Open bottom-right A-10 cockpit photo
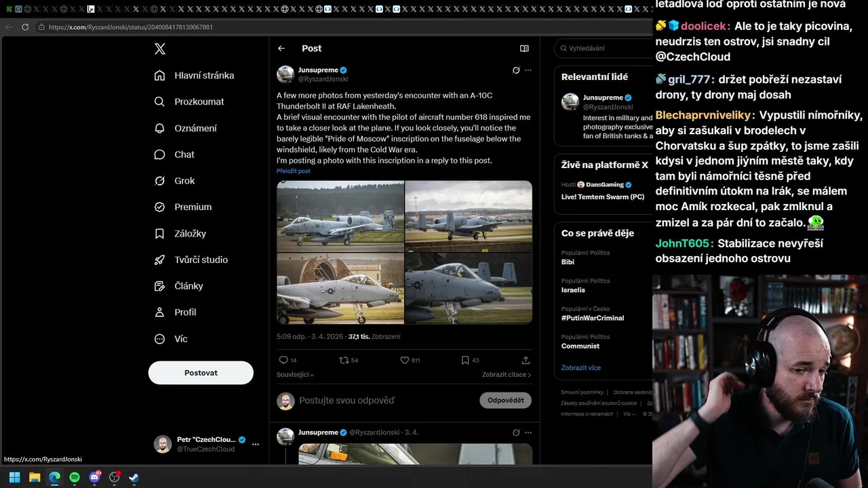Image resolution: width=868 pixels, height=488 pixels. click(x=469, y=289)
